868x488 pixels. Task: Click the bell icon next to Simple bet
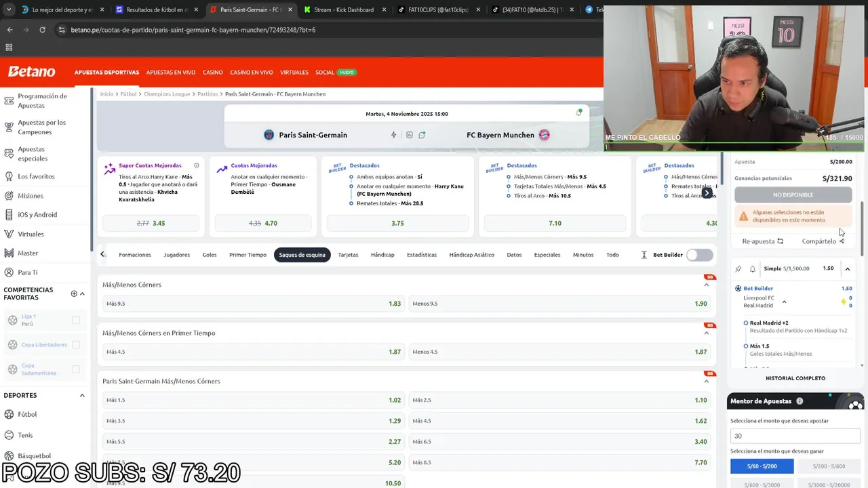pyautogui.click(x=752, y=269)
